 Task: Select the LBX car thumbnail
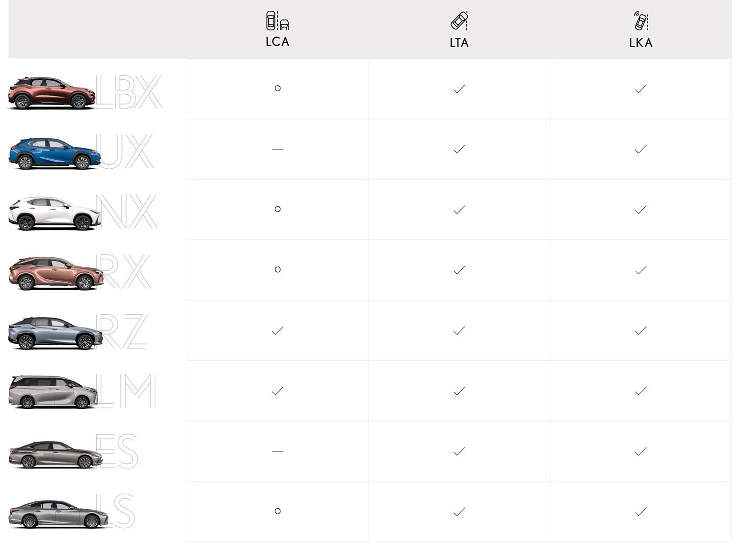(x=51, y=93)
